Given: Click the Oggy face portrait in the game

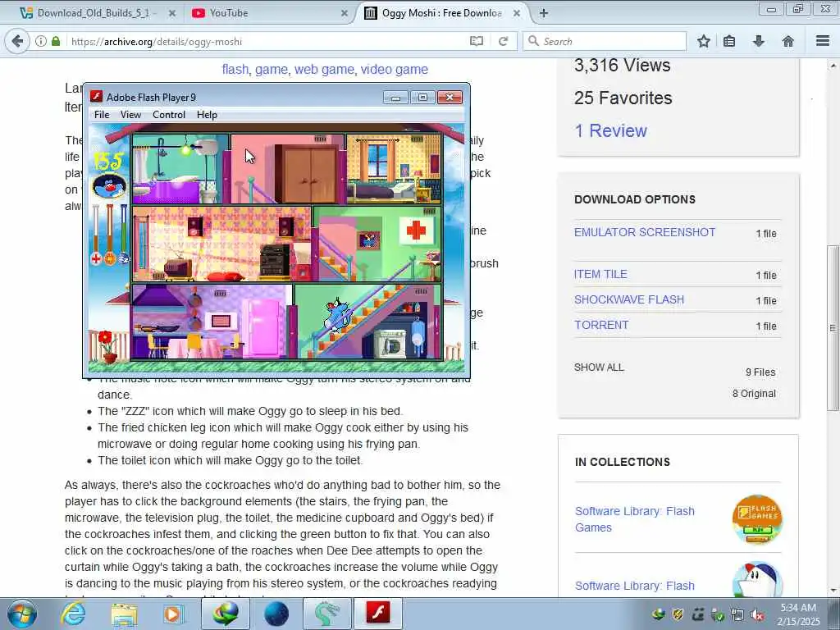Looking at the screenshot, I should pyautogui.click(x=109, y=186).
